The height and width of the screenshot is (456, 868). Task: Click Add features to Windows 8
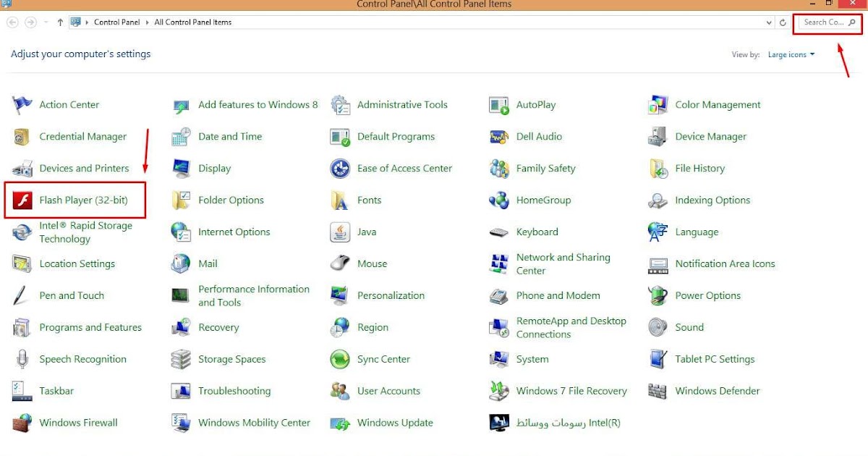pos(258,105)
